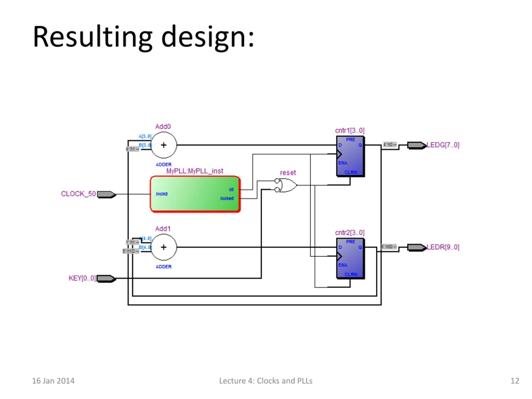532x399 pixels.
Task: Click the 'Add0' label
Action: point(163,127)
